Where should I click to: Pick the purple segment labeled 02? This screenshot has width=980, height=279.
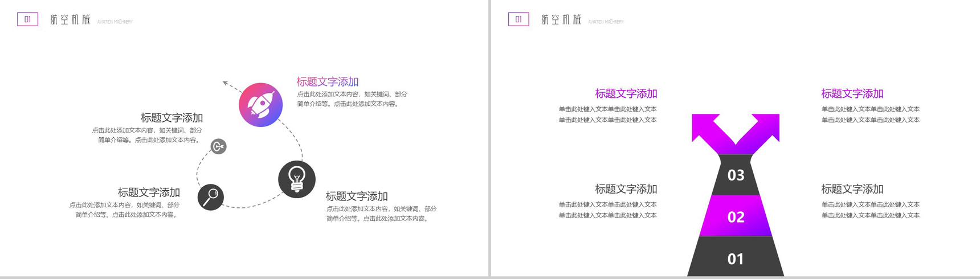[736, 216]
